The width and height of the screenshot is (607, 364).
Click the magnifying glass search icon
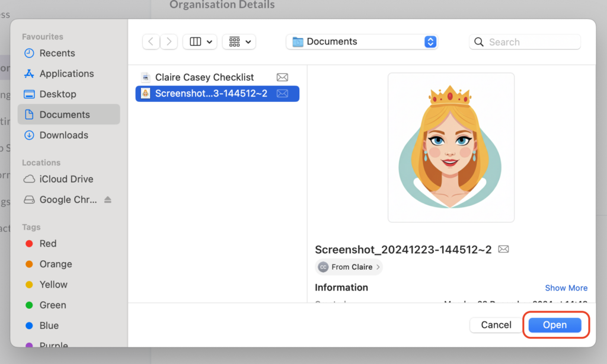pyautogui.click(x=479, y=42)
